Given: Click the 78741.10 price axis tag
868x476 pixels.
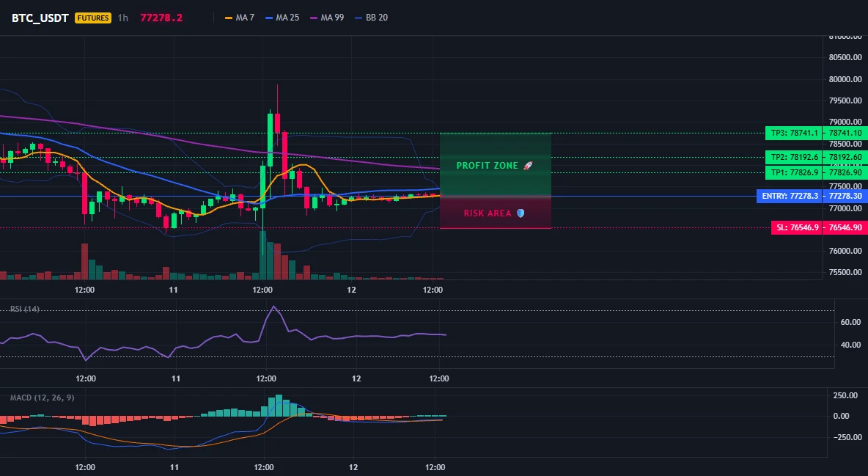Looking at the screenshot, I should [x=845, y=133].
